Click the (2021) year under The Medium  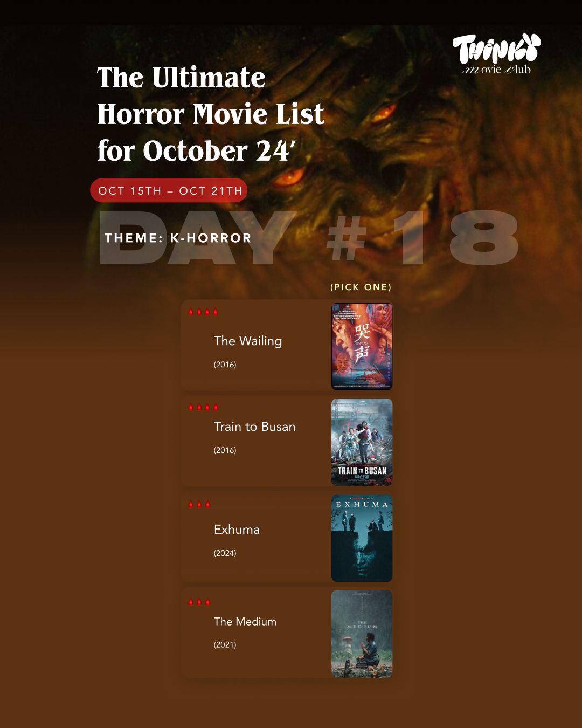pos(225,645)
